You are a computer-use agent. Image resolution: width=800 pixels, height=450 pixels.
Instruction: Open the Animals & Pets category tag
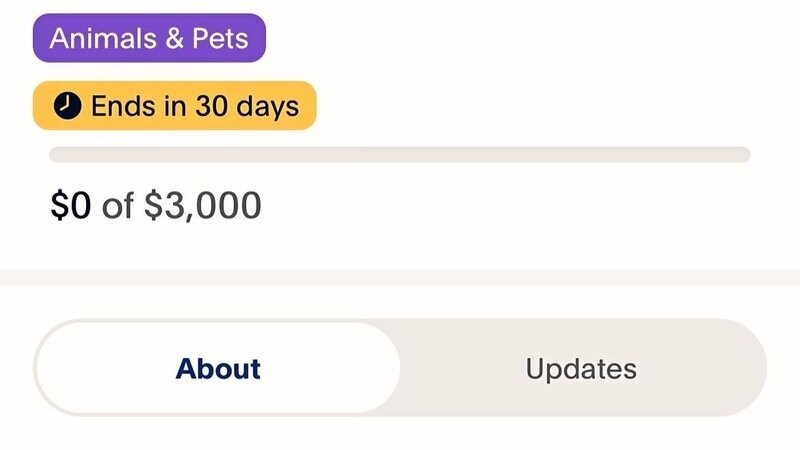point(149,38)
